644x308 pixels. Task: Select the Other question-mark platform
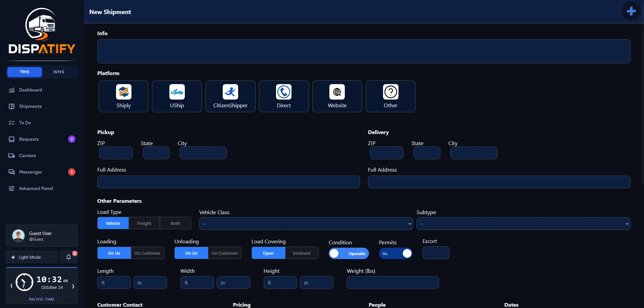click(x=390, y=96)
